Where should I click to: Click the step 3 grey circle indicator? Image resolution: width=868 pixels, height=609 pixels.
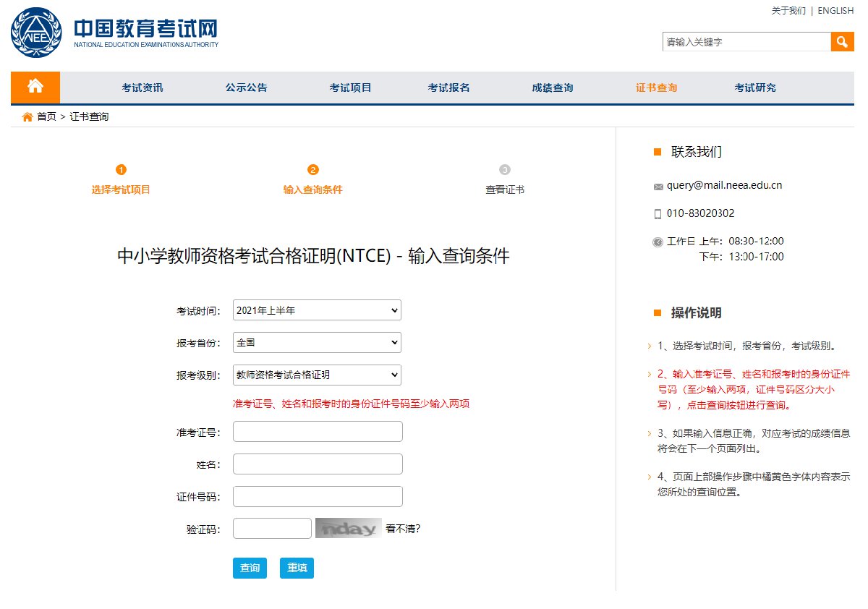pyautogui.click(x=505, y=170)
